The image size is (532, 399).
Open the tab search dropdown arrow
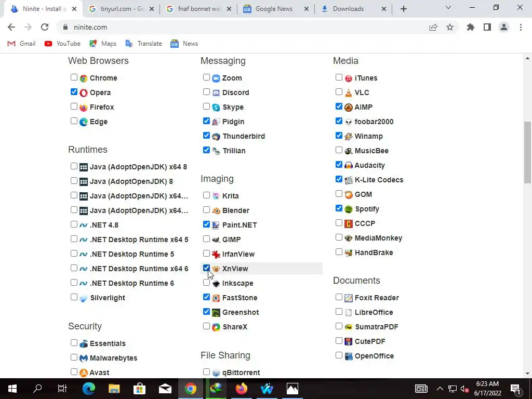click(448, 7)
